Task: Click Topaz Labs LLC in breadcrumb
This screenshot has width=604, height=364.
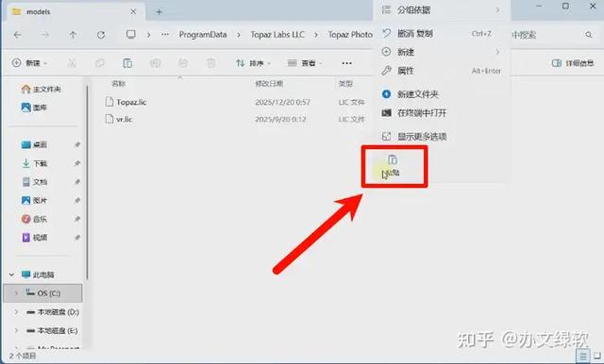Action: (277, 35)
